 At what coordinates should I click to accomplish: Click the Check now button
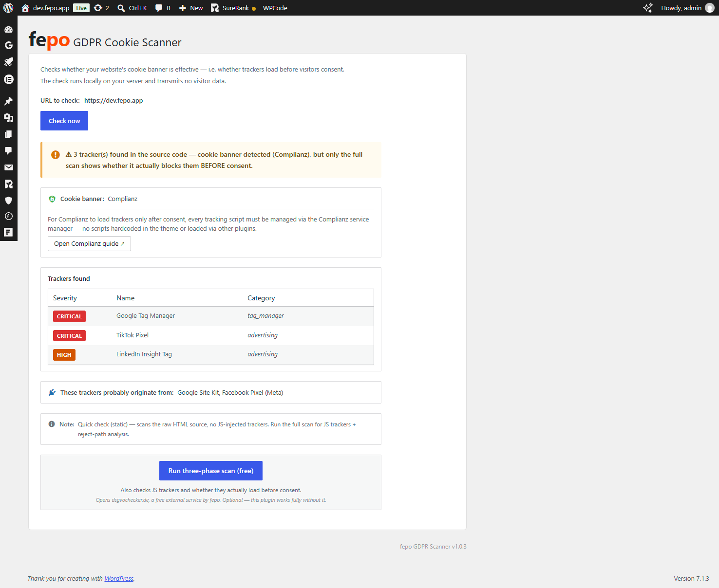(x=64, y=121)
